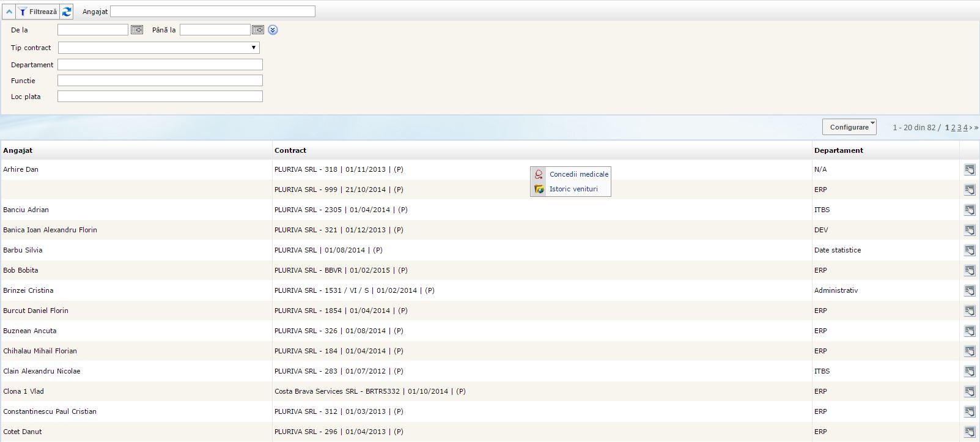Open actions icon for Banciu Adrian row
Screen dimensions: 980x442
coord(970,210)
